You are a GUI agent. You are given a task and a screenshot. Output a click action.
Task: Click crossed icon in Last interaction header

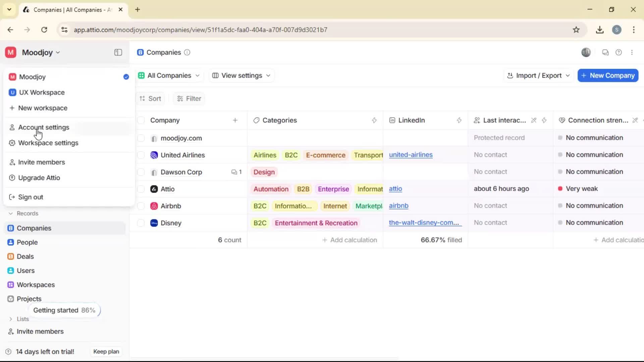point(534,120)
